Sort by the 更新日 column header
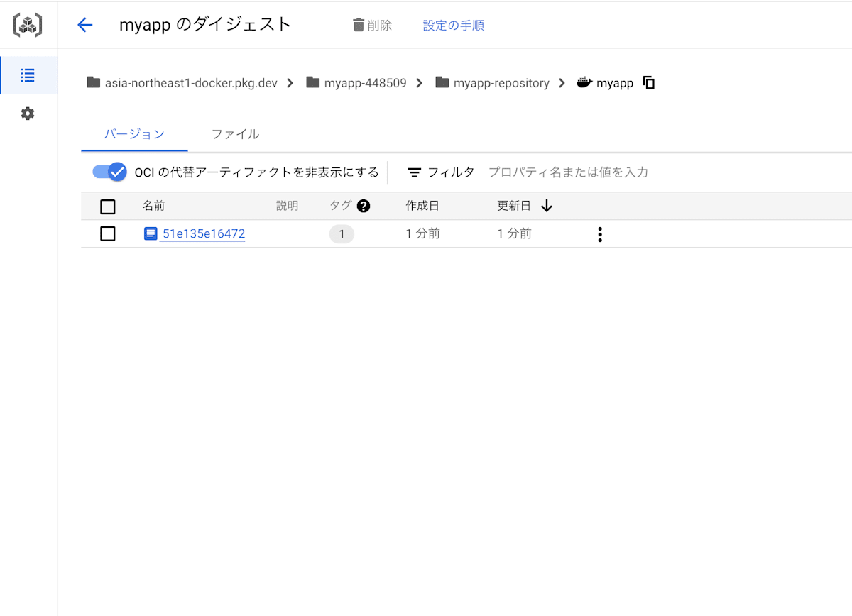This screenshot has width=852, height=616. pos(514,206)
